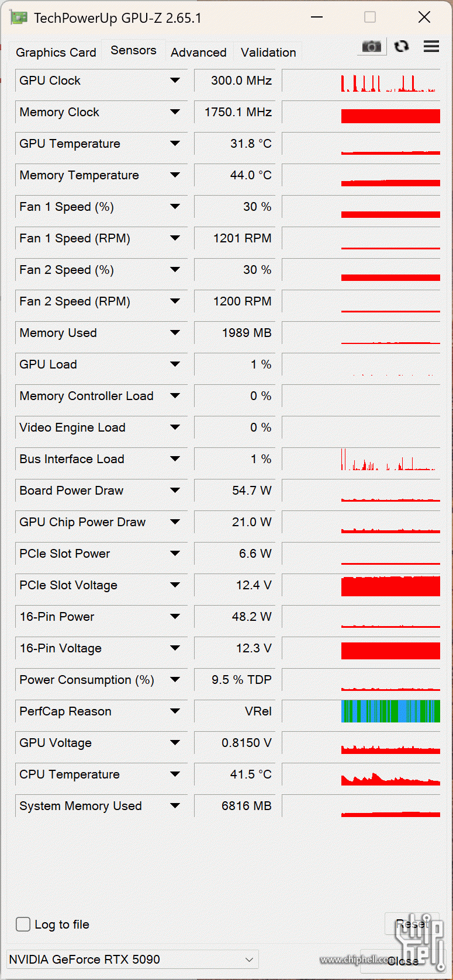Image resolution: width=453 pixels, height=980 pixels.
Task: Open the GPU Clock sensor dropdown arrow
Action: 175,81
